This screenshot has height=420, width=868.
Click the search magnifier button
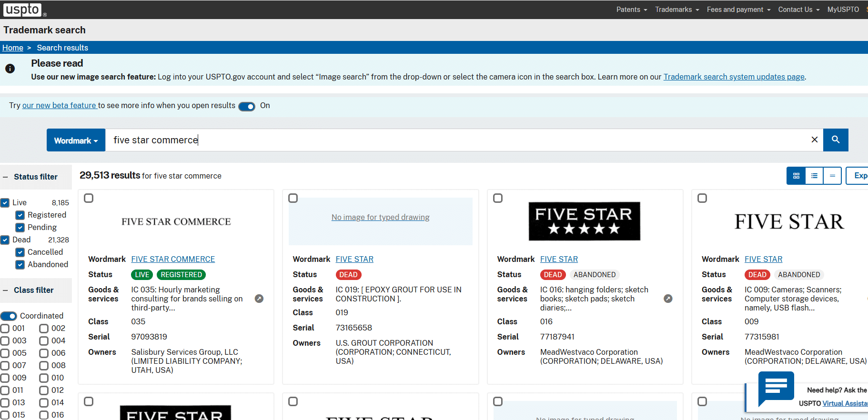[x=836, y=140]
